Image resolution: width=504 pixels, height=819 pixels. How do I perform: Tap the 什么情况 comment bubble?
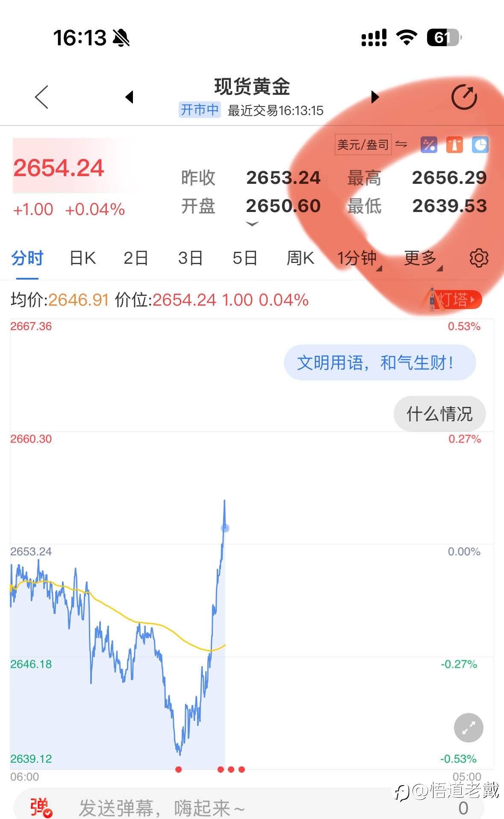pyautogui.click(x=439, y=414)
